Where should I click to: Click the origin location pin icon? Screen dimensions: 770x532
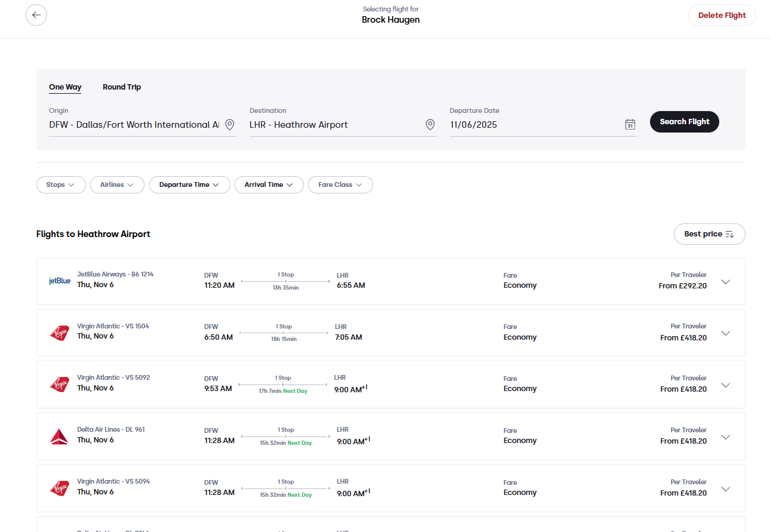(230, 124)
